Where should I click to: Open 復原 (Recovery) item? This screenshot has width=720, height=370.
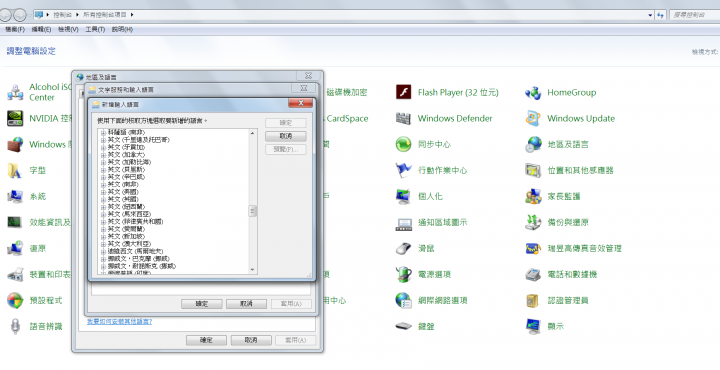27,248
